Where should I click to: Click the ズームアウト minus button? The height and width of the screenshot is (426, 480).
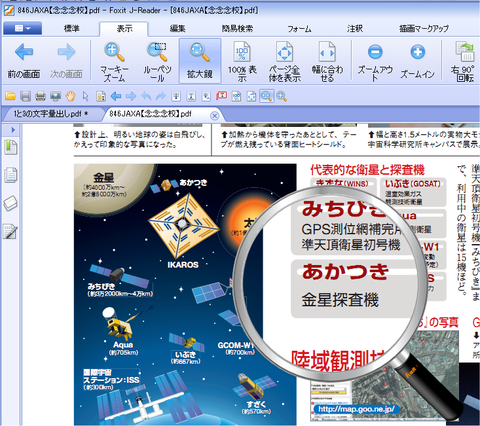[x=375, y=62]
